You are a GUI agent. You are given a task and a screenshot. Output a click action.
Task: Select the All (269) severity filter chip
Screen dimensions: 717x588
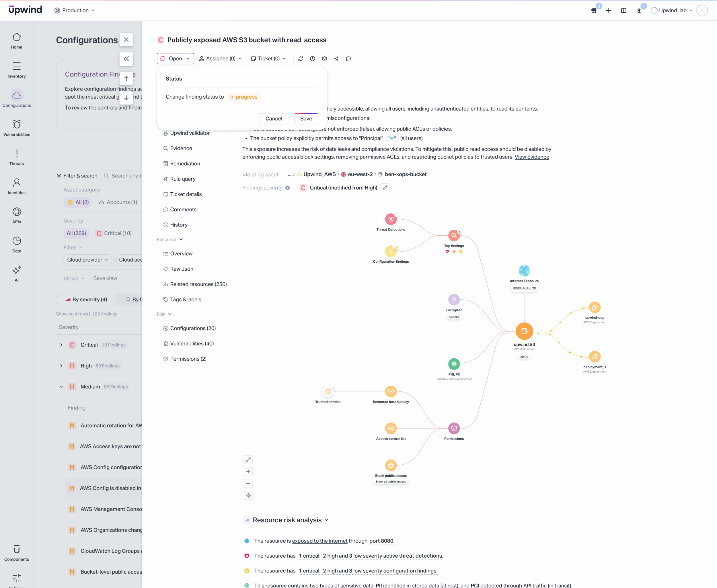pyautogui.click(x=76, y=233)
